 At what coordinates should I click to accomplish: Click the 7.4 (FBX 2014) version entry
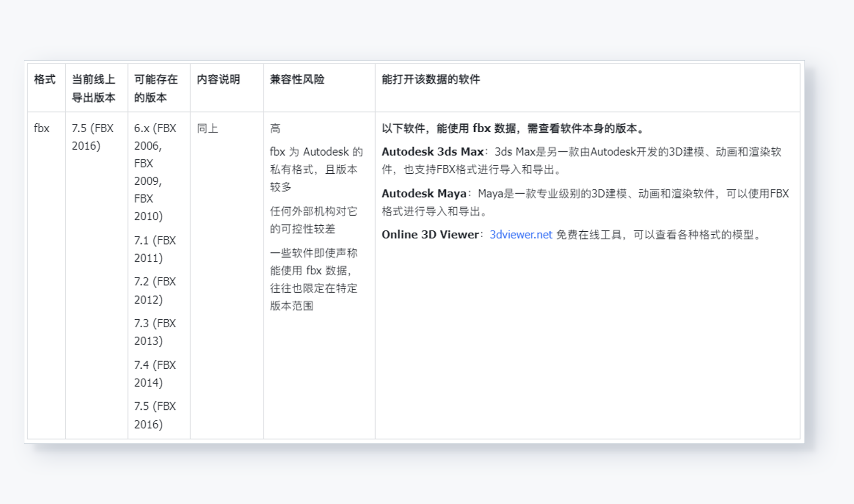tap(155, 374)
